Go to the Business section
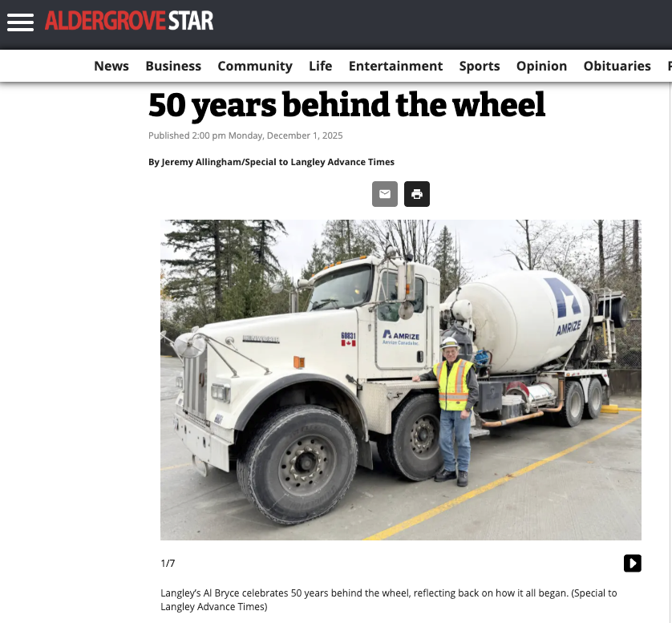 pos(173,66)
